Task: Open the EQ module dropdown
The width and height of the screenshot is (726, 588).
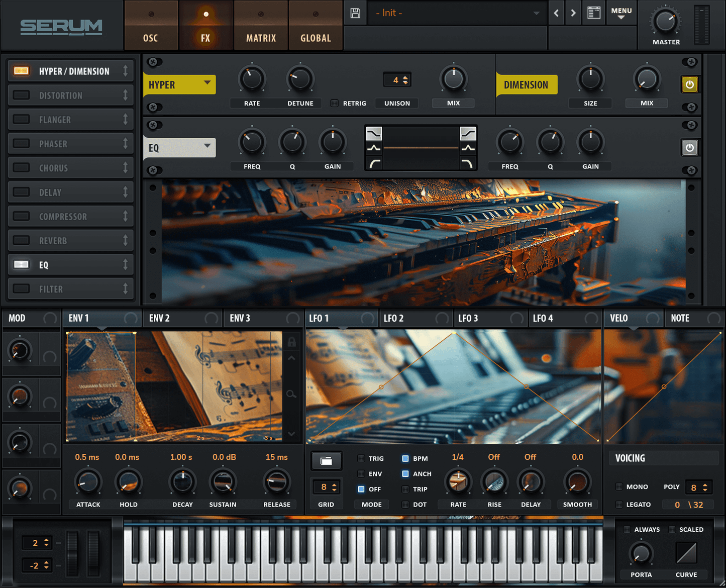Action: pyautogui.click(x=180, y=148)
